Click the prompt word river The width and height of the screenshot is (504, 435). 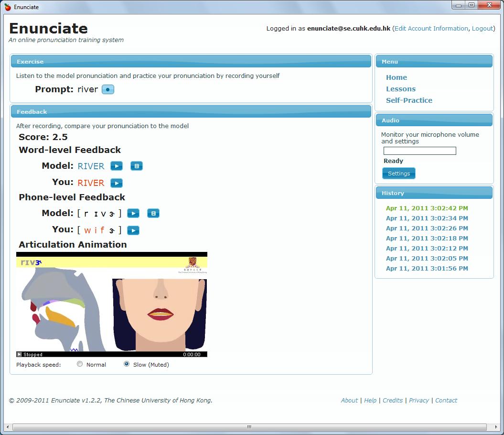tap(87, 89)
